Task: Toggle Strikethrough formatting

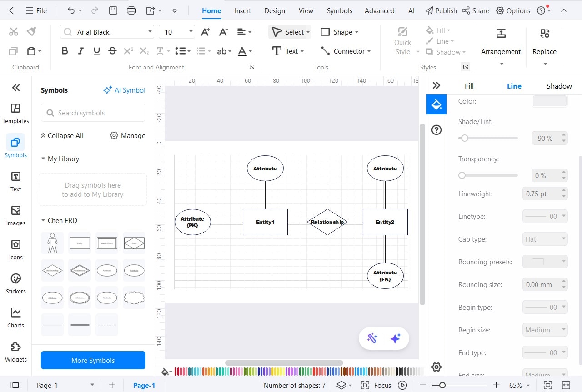Action: click(x=112, y=51)
